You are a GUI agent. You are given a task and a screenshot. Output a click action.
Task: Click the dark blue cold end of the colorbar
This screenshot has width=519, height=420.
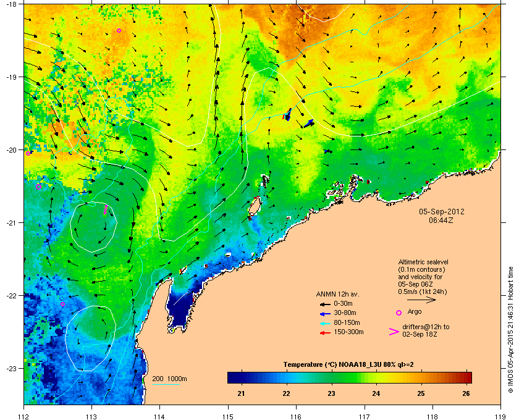click(x=234, y=377)
